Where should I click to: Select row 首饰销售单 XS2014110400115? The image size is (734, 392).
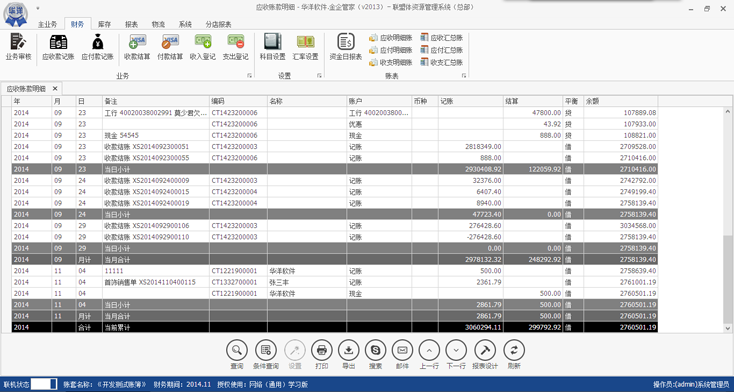pyautogui.click(x=335, y=282)
